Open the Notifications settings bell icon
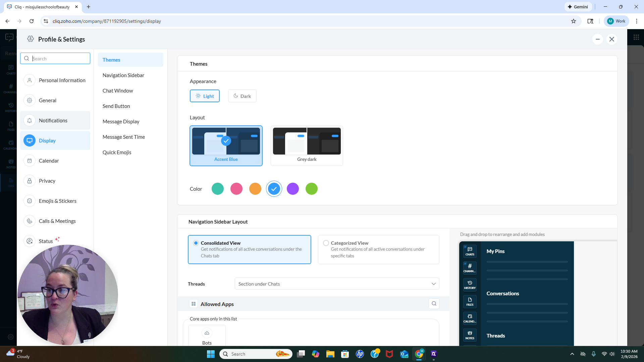Viewport: 644px width, 362px height. coord(30,121)
